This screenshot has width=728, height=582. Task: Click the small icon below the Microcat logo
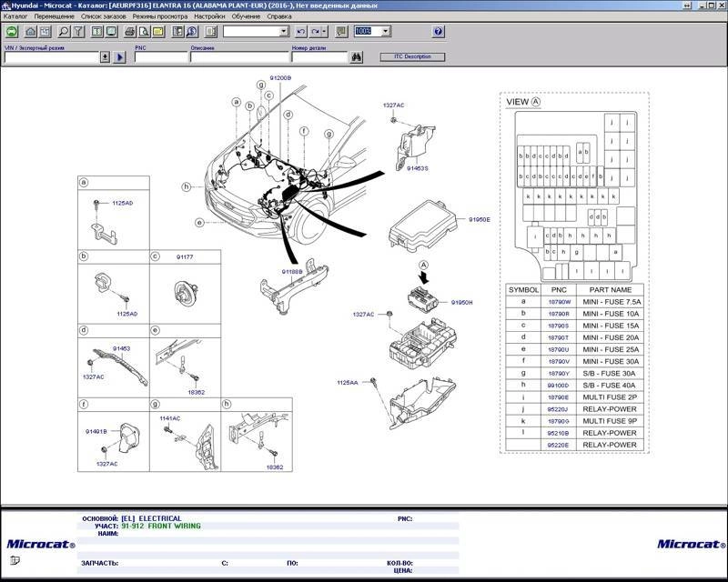15,560
